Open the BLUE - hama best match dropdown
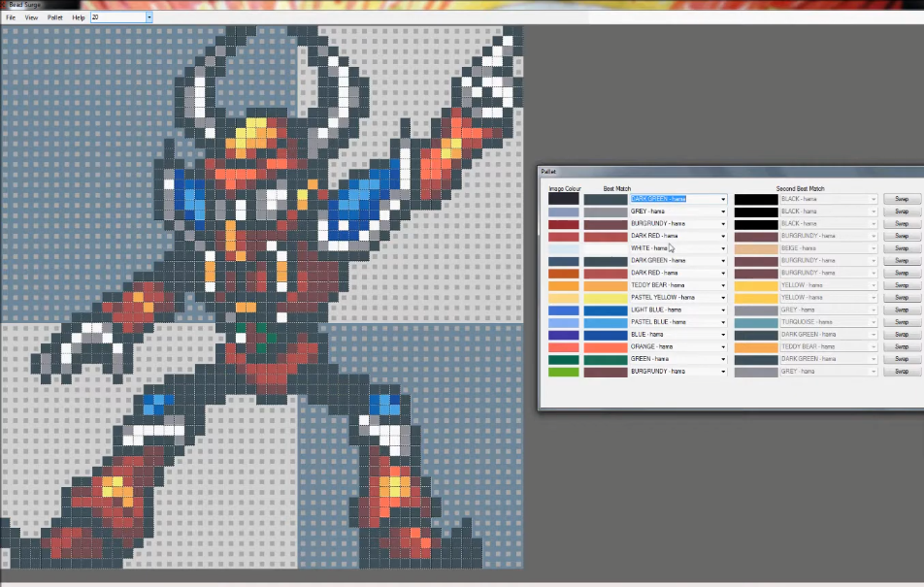Image resolution: width=924 pixels, height=587 pixels. [723, 335]
